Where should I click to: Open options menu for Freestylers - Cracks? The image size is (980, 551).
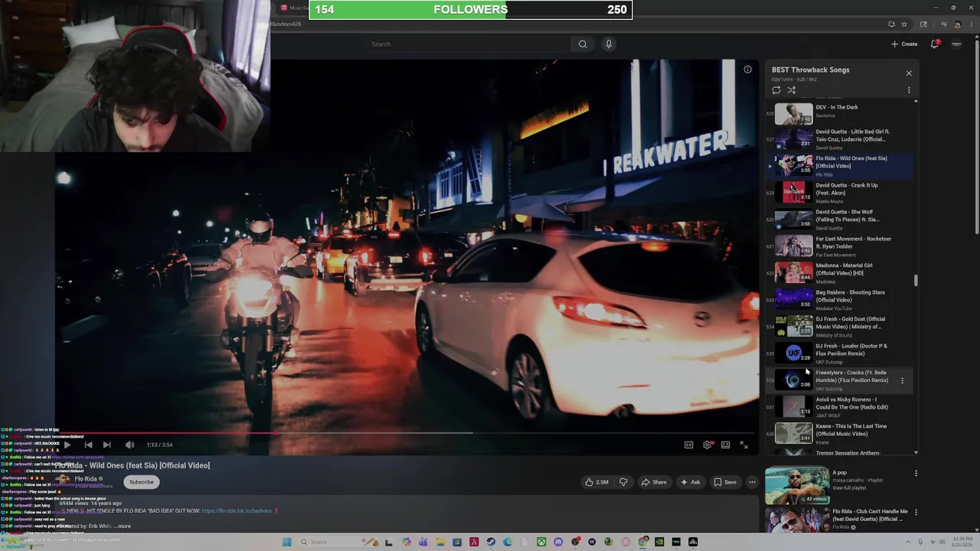(x=902, y=380)
